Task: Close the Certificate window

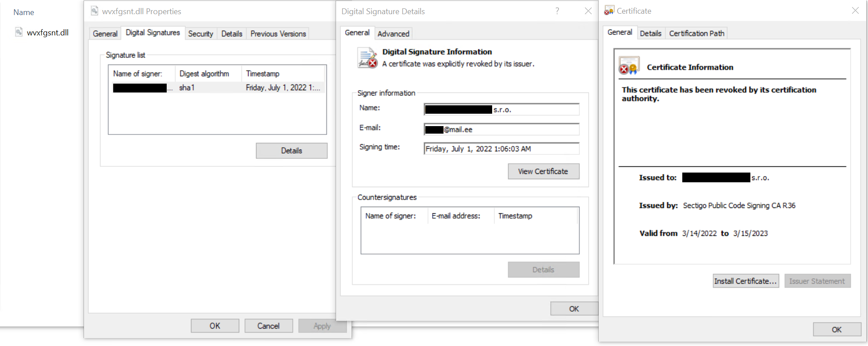Action: coord(855,11)
